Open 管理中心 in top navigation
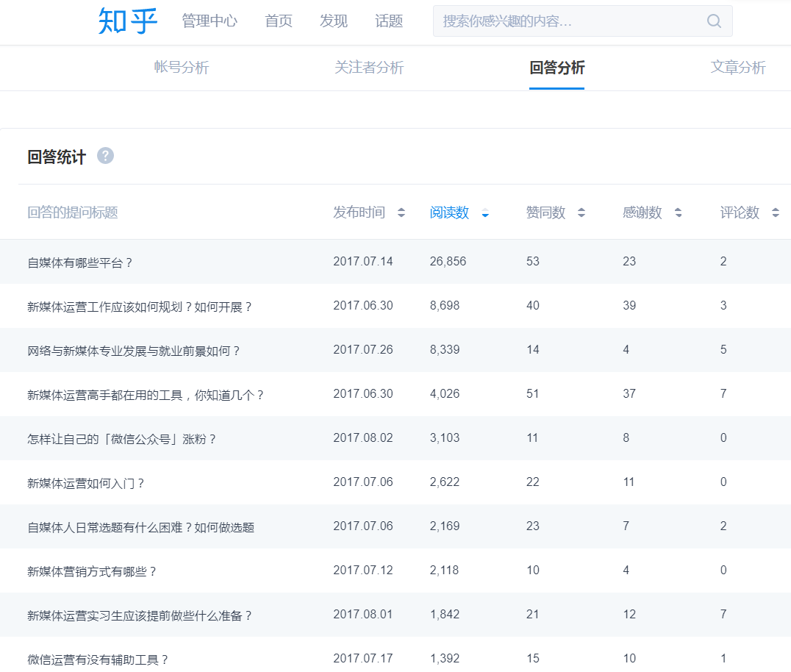 tap(210, 21)
